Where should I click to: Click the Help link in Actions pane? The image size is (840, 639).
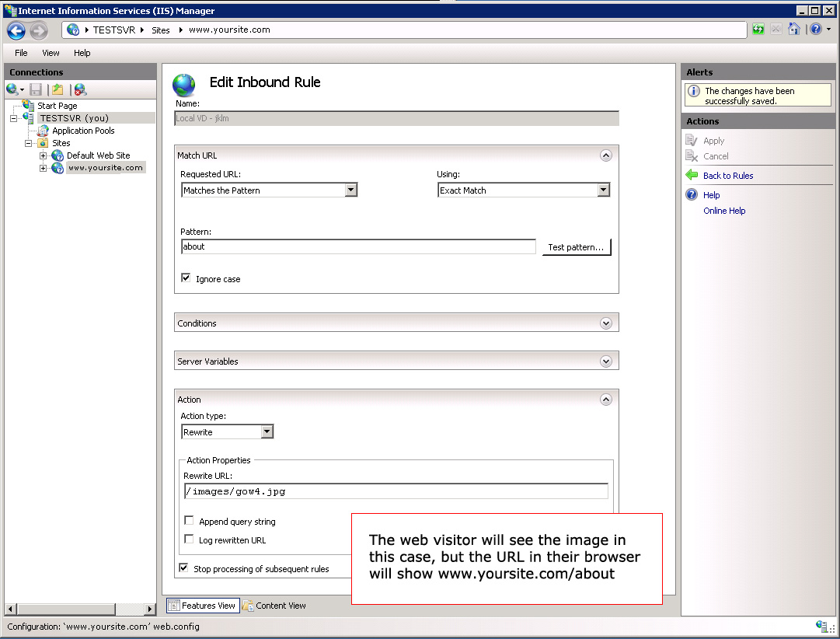(712, 195)
